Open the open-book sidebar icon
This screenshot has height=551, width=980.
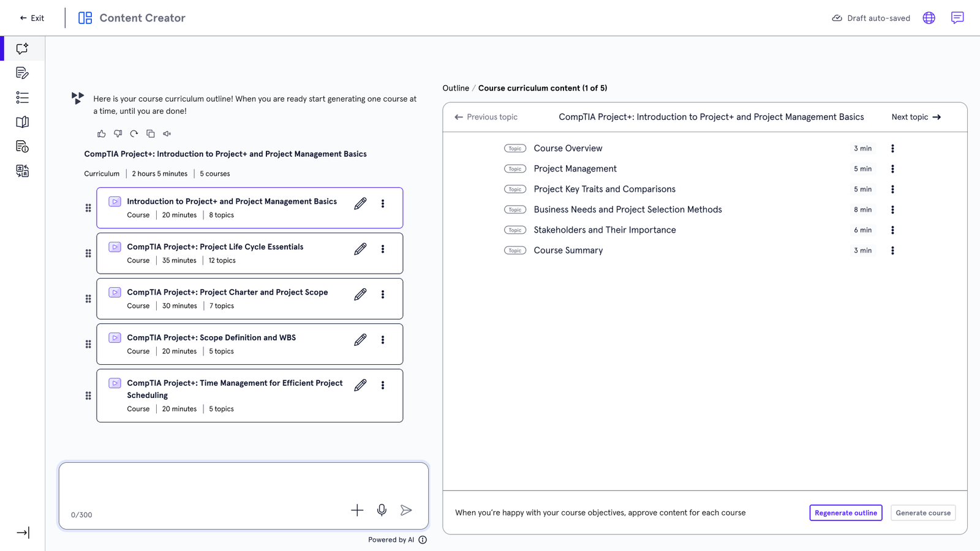22,122
